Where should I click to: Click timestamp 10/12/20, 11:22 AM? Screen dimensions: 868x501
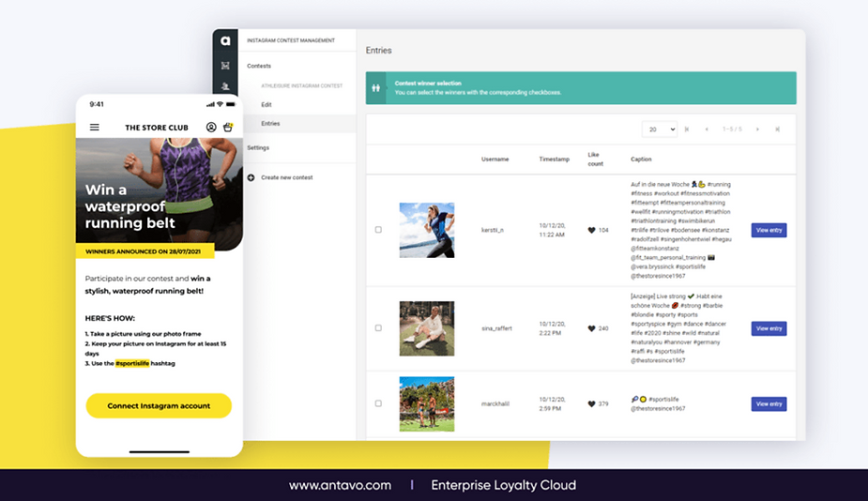(552, 230)
